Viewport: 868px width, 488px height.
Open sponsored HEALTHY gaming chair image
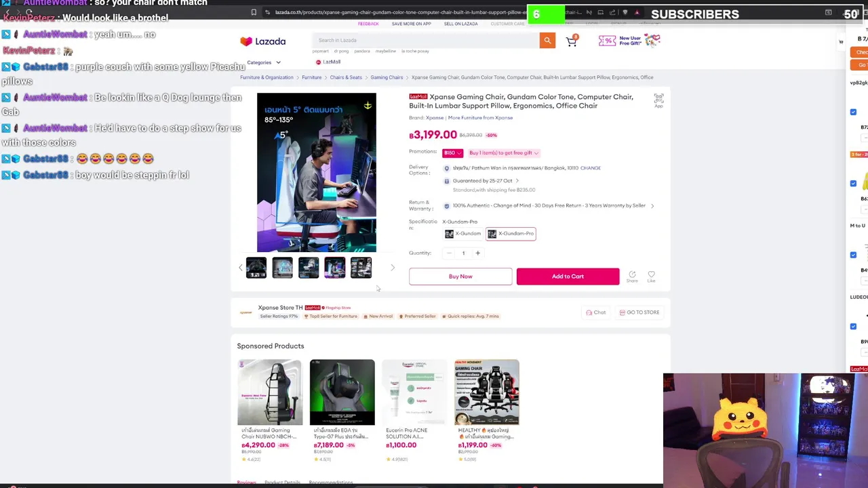click(x=487, y=392)
